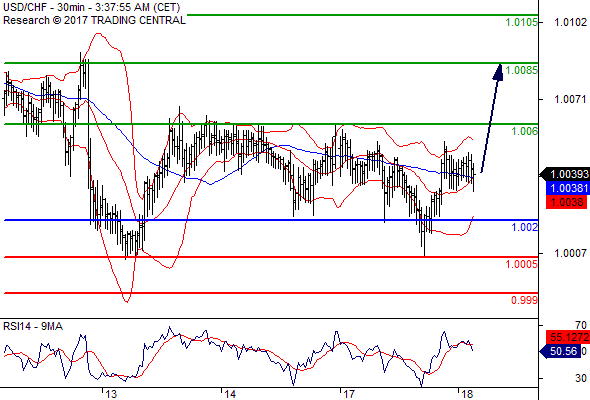590x400 pixels.
Task: Click the date marker 17 on time axis
Action: (x=349, y=394)
